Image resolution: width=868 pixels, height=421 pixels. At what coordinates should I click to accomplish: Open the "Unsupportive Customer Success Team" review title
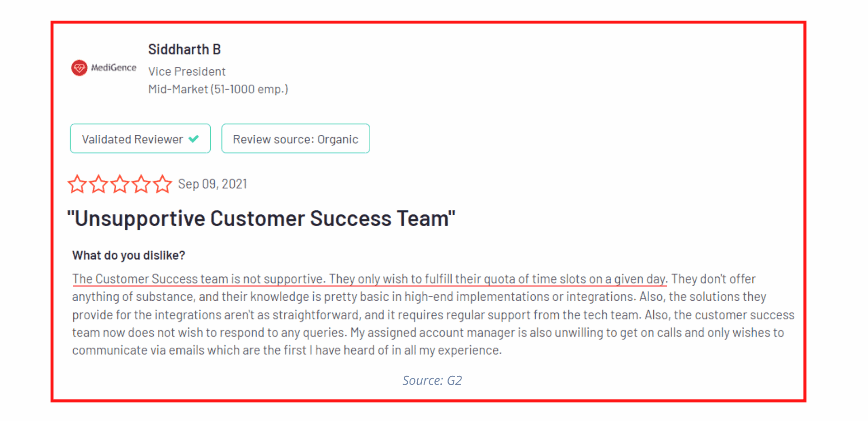pos(261,218)
